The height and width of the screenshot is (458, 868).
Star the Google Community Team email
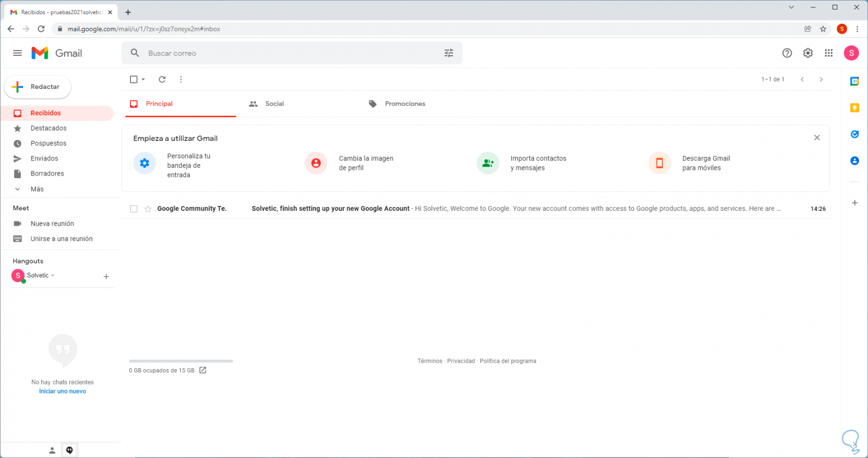tap(148, 209)
